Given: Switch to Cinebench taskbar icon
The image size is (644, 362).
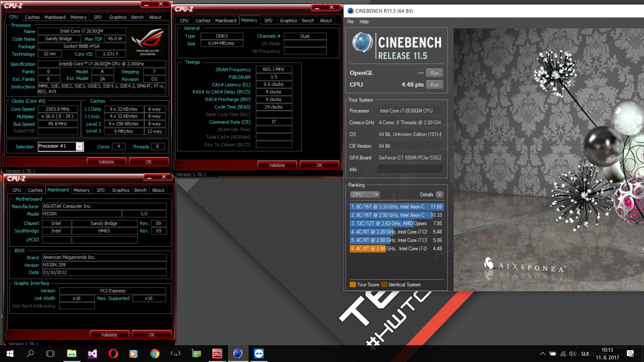Looking at the screenshot, I should click(x=238, y=354).
